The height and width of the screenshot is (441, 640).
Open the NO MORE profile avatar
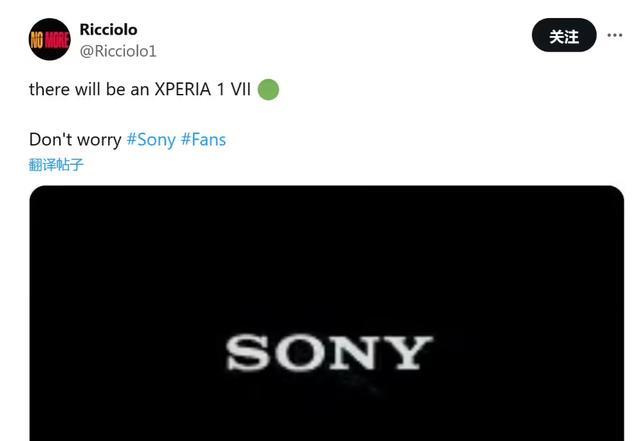(50, 39)
